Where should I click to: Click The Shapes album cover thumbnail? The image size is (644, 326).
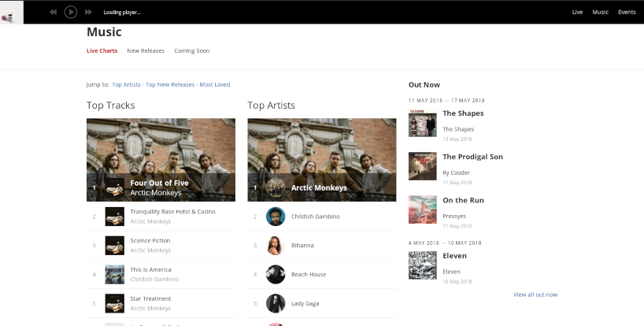[422, 123]
